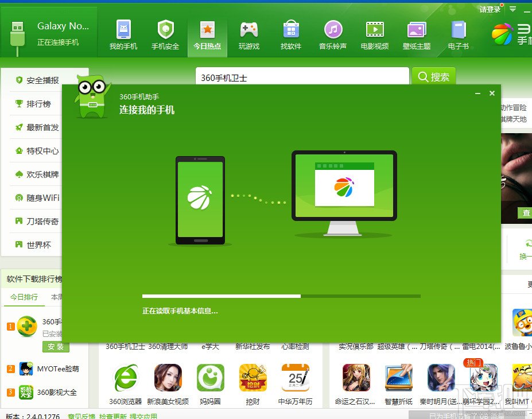Open rank 1 360 app icon
The image size is (532, 419).
(x=27, y=326)
